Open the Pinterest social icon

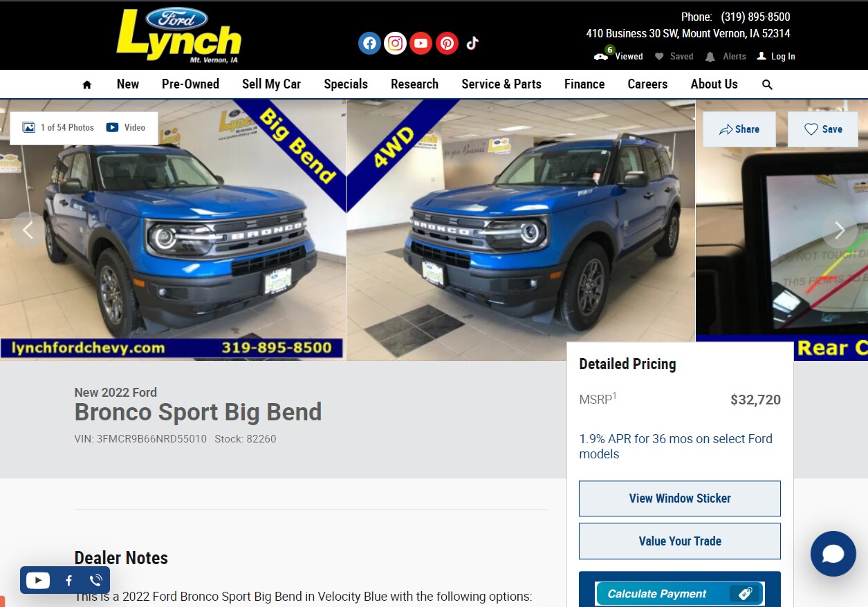[x=447, y=44]
